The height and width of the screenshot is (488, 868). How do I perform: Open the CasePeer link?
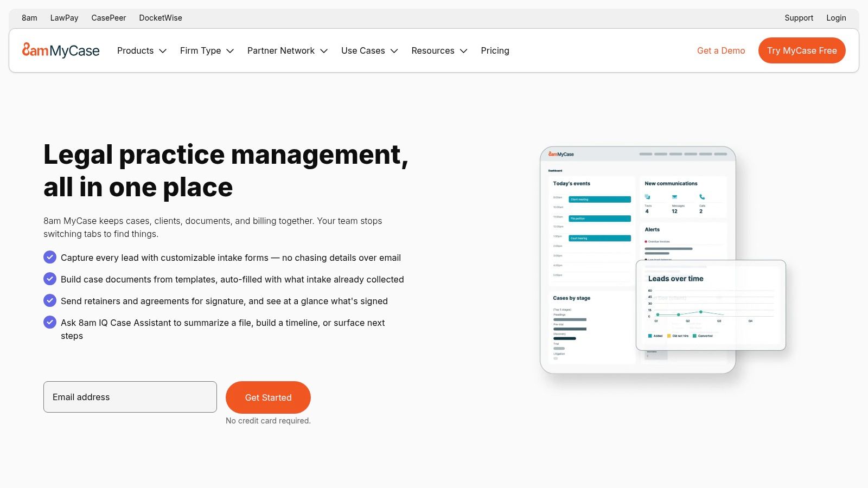tap(108, 18)
